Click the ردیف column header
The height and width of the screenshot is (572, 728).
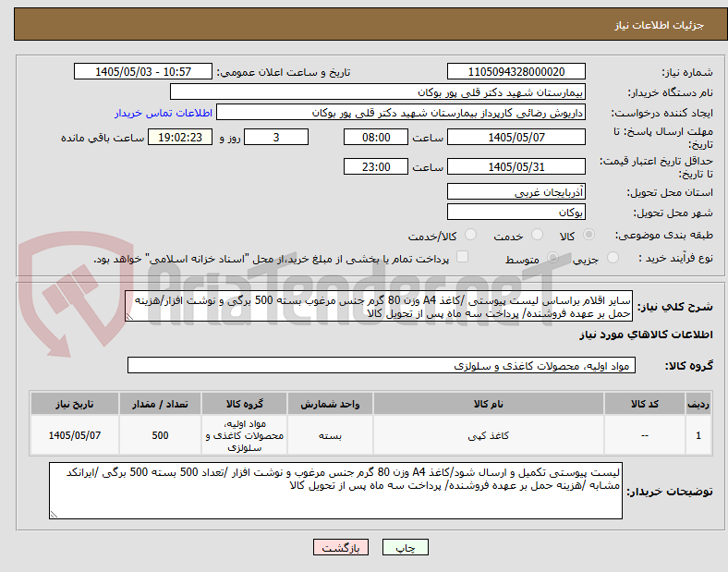coord(698,404)
